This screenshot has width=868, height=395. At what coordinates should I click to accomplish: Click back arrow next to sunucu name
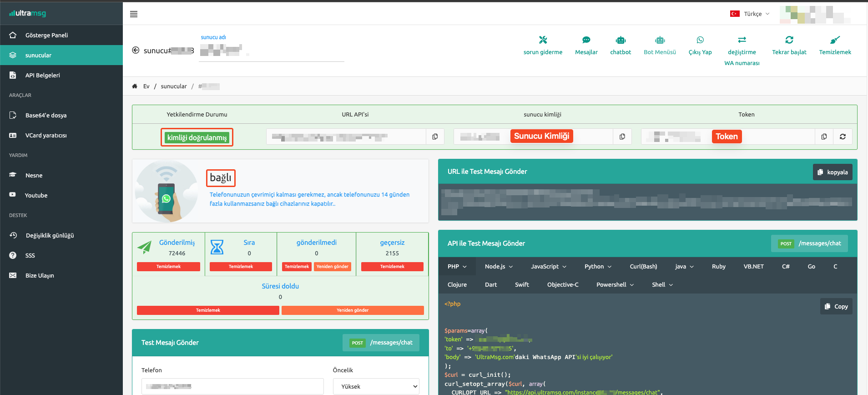136,51
